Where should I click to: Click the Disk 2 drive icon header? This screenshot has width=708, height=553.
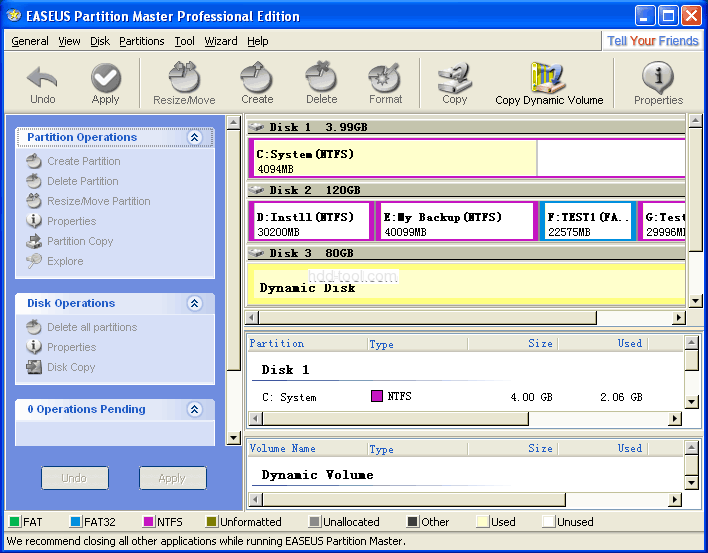pyautogui.click(x=256, y=190)
